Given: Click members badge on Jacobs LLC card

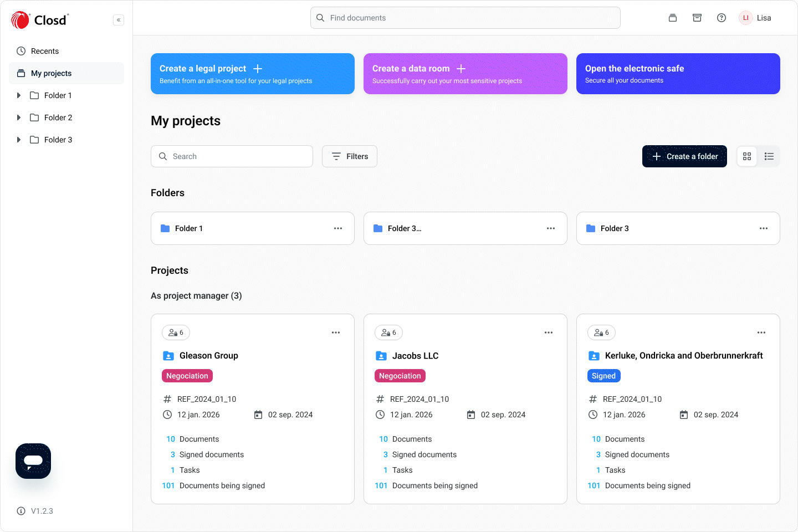Looking at the screenshot, I should (x=388, y=332).
